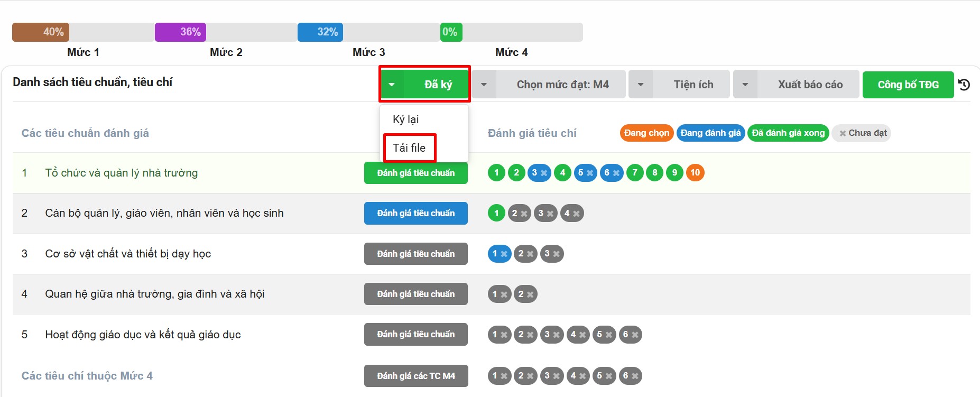Toggle the 'Chưa đạt' gray status tag
980x397 pixels.
pos(862,133)
